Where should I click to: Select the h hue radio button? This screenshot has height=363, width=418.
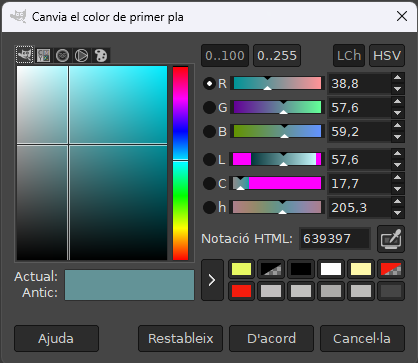pos(209,207)
